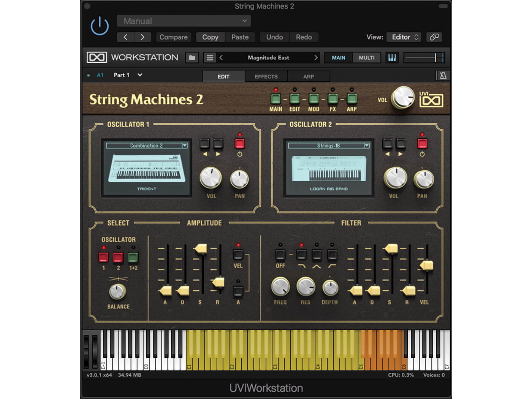Open the Manual preset dropdown
The width and height of the screenshot is (532, 399).
click(184, 21)
